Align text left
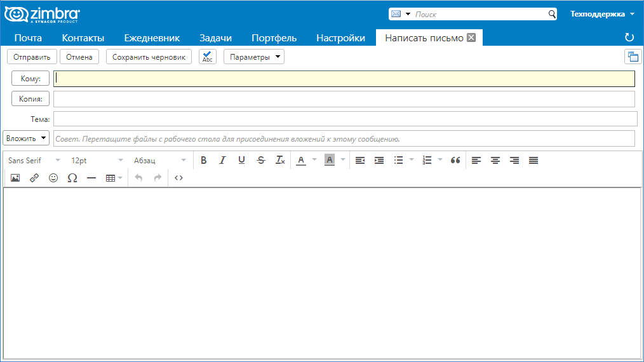Image resolution: width=644 pixels, height=362 pixels. [x=476, y=160]
